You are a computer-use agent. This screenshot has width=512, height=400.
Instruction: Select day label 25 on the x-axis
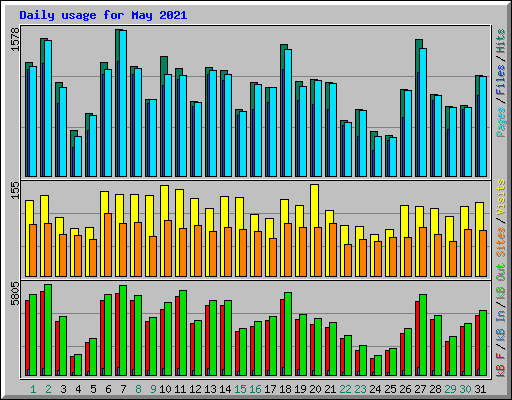pos(390,389)
